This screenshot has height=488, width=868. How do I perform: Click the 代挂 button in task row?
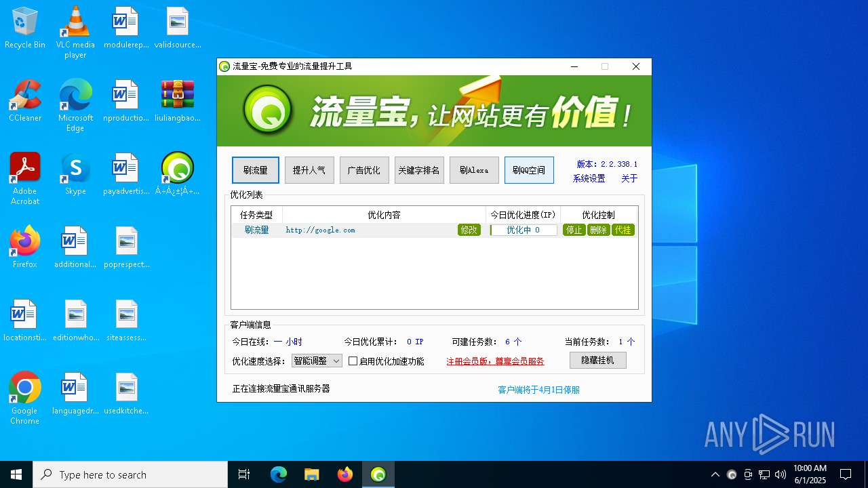point(623,230)
